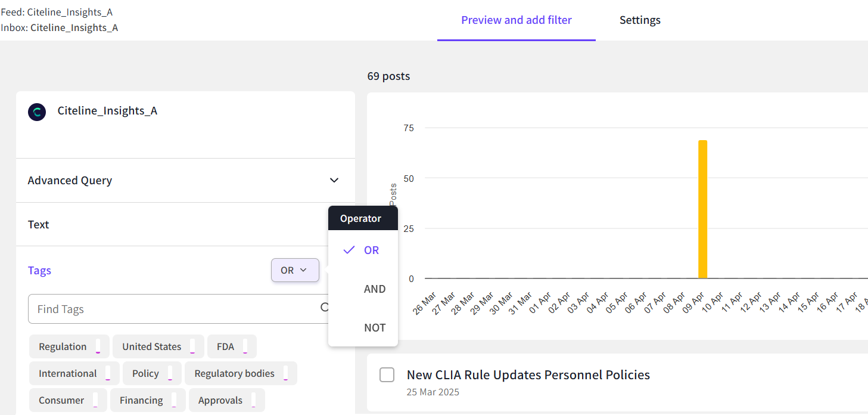Choose AND from the Operator menu
The height and width of the screenshot is (415, 868).
coord(375,289)
